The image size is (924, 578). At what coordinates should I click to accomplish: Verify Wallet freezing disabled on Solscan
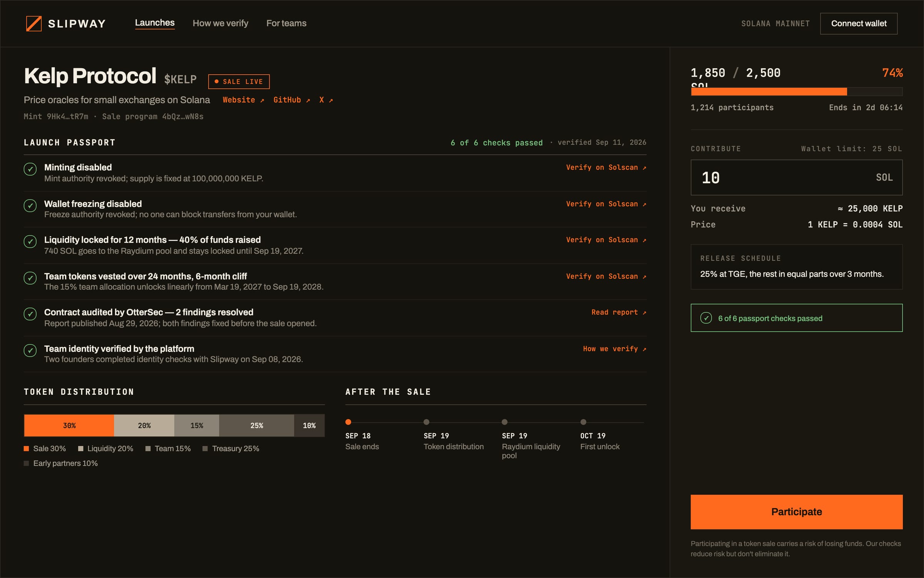point(606,204)
